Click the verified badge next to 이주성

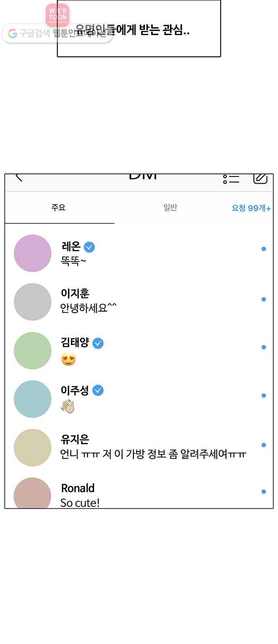point(98,390)
